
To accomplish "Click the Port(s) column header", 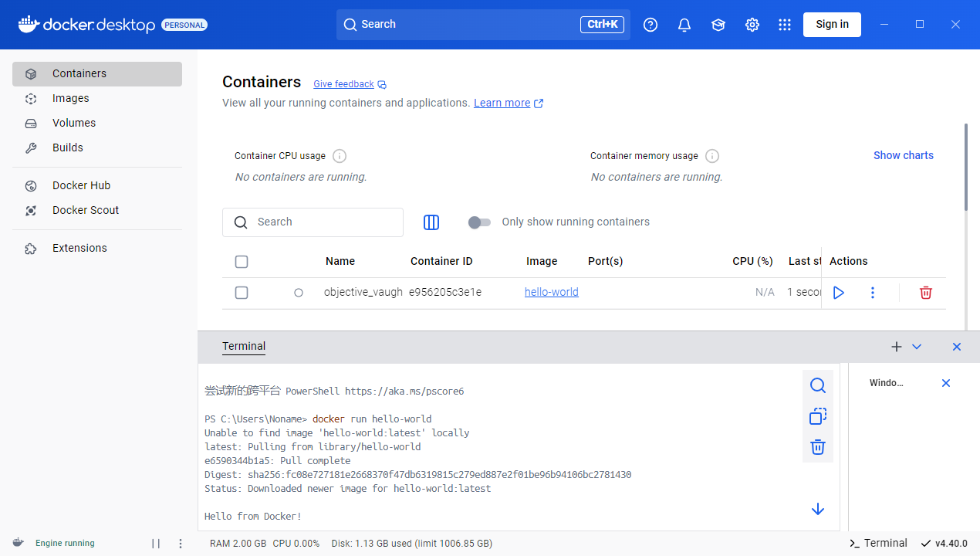I will pyautogui.click(x=605, y=262).
